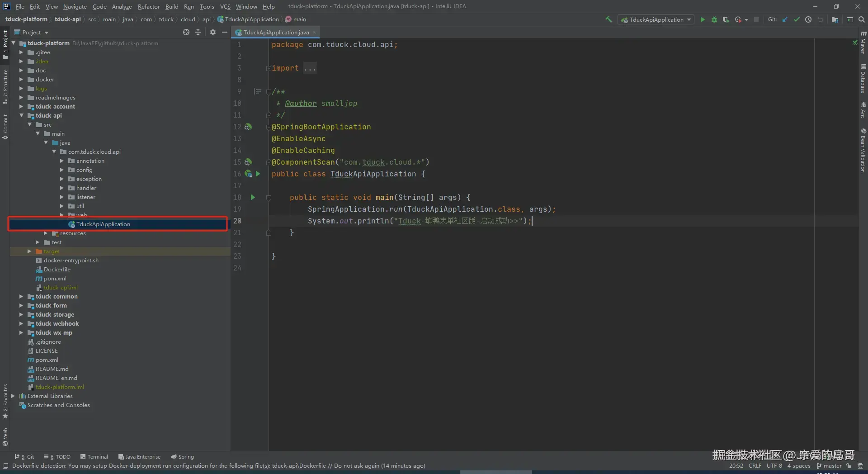The width and height of the screenshot is (868, 474).
Task: Expand the tduck-common module
Action: [21, 297]
